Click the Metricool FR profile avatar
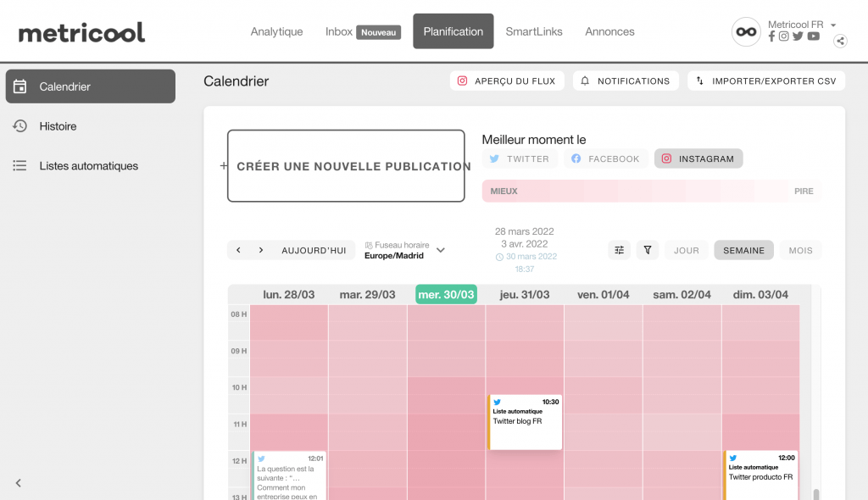This screenshot has height=500, width=868. (x=746, y=31)
